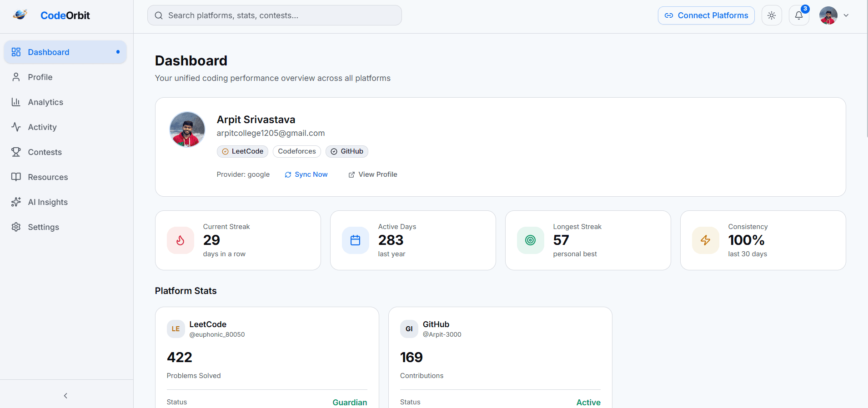
Task: Click the Longest Streak value 57
Action: 561,240
